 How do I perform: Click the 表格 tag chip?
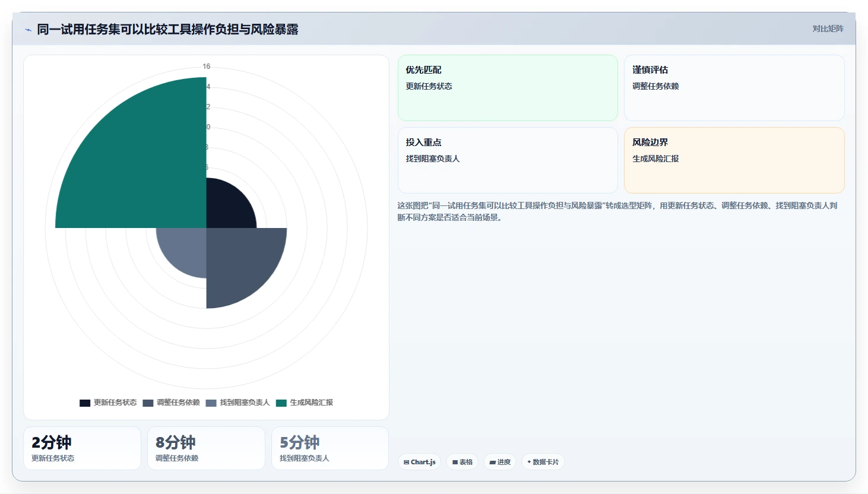click(x=462, y=462)
